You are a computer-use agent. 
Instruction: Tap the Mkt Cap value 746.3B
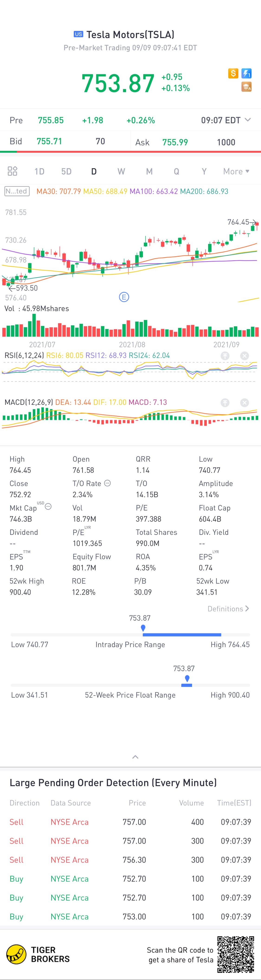click(20, 519)
